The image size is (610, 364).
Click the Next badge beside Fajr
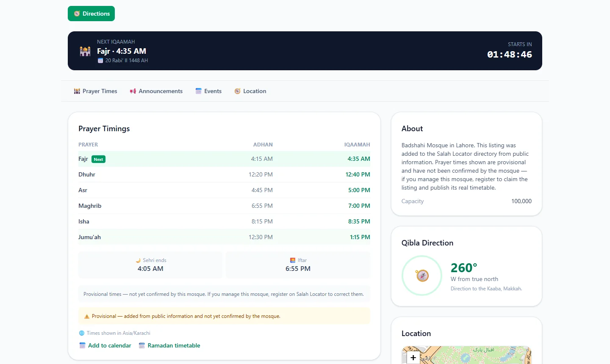(98, 159)
